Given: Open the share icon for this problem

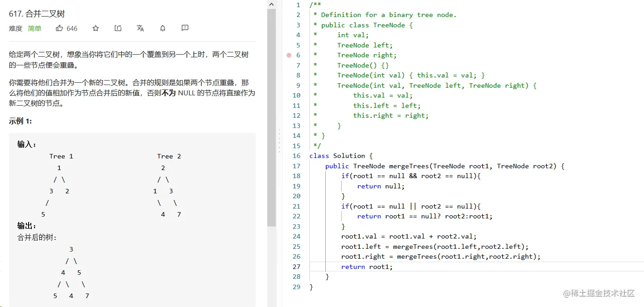Looking at the screenshot, I should [118, 28].
